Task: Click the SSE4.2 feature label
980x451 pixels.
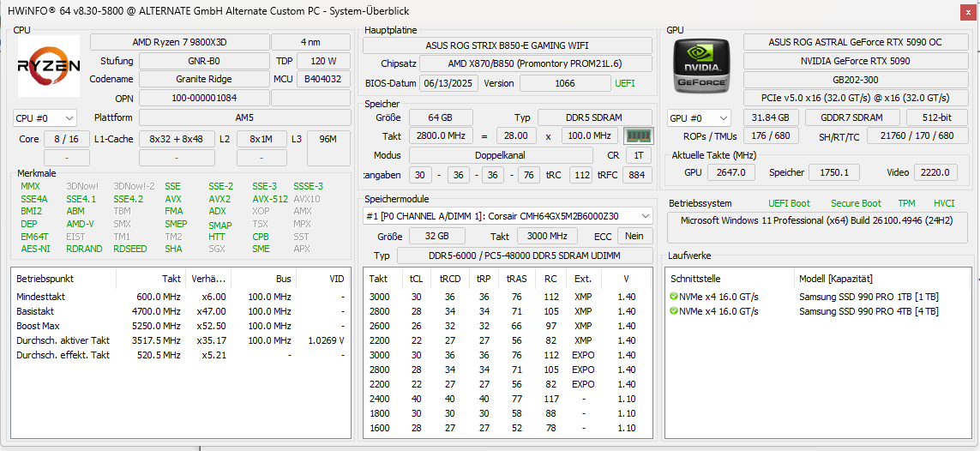Action: click(x=128, y=199)
